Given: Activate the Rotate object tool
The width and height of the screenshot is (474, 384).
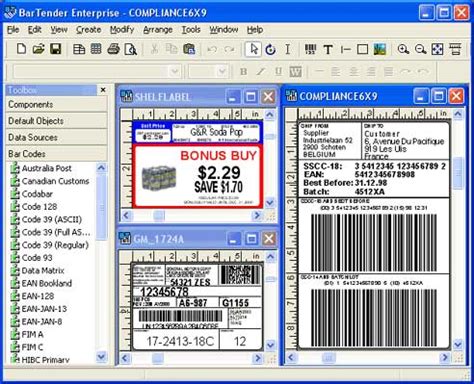Looking at the screenshot, I should [x=270, y=50].
